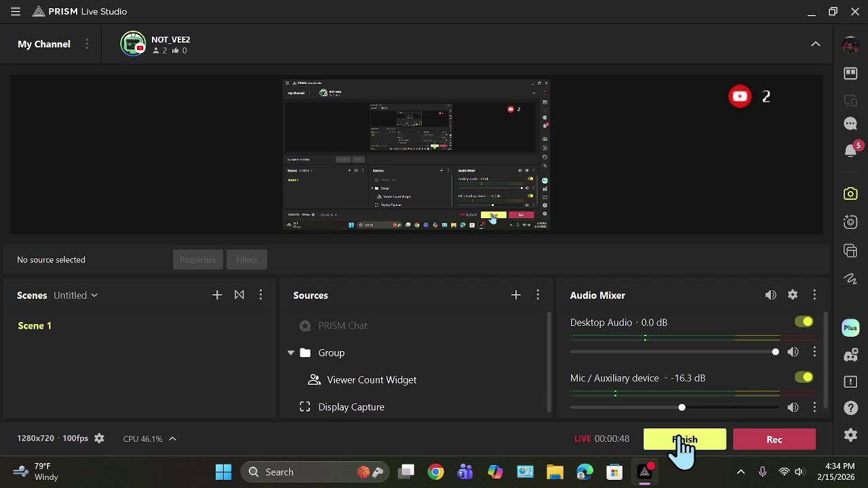Viewport: 868px width, 488px height.
Task: Click the My Channel label
Action: [x=44, y=44]
